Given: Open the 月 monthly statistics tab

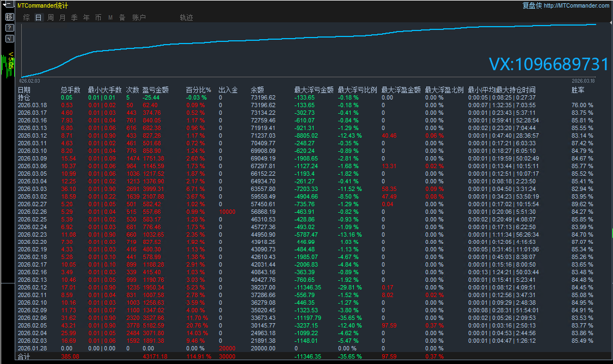Looking at the screenshot, I should tap(62, 17).
